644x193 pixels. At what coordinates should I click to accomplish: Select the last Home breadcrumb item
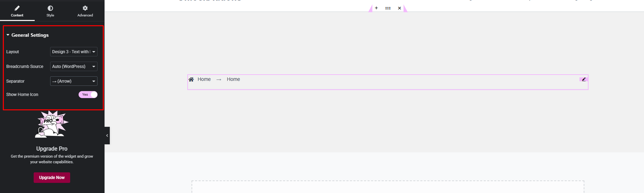coord(233,80)
